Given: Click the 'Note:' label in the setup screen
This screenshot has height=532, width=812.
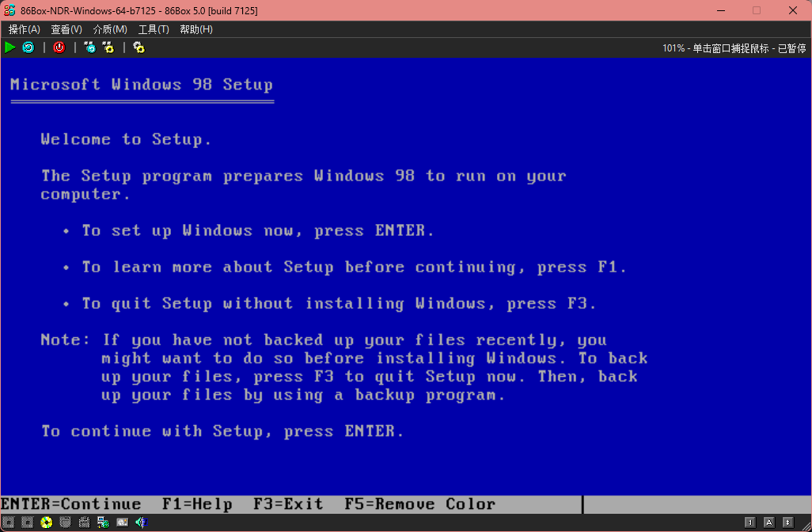Looking at the screenshot, I should click(x=65, y=340).
